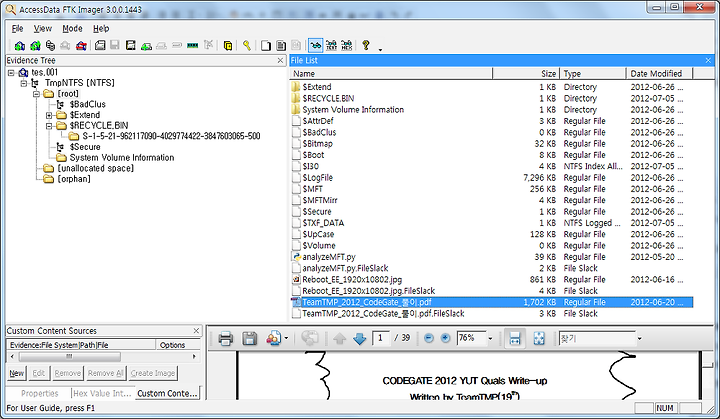Viewport: 720px width, 419px height.
Task: Click the PDF share/collaborate icon
Action: tap(274, 339)
